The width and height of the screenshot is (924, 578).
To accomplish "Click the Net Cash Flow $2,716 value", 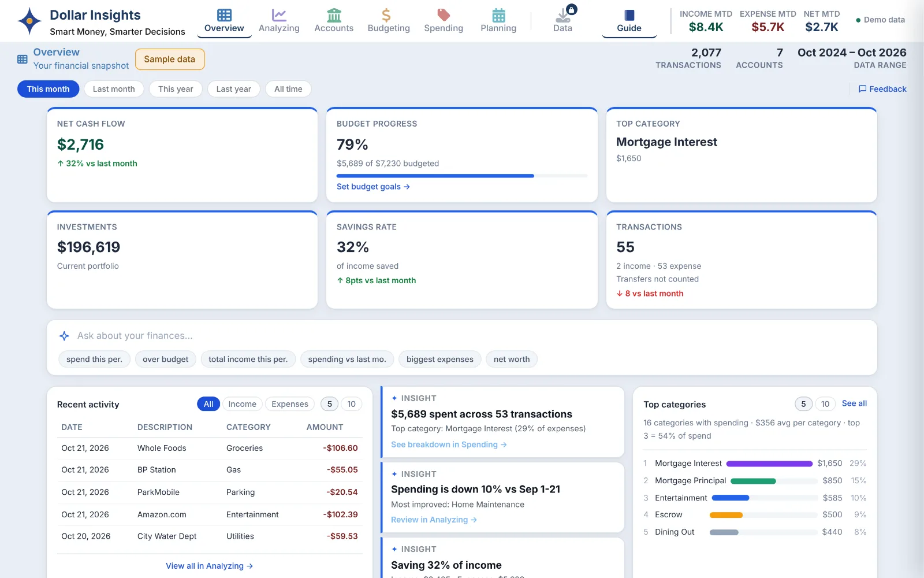I will click(x=80, y=144).
